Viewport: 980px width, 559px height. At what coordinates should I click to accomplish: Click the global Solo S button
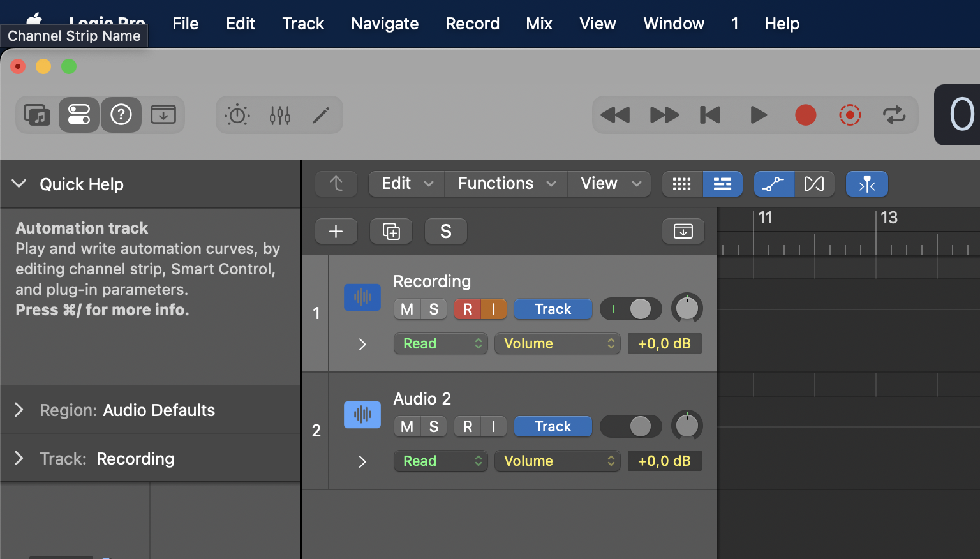tap(445, 231)
